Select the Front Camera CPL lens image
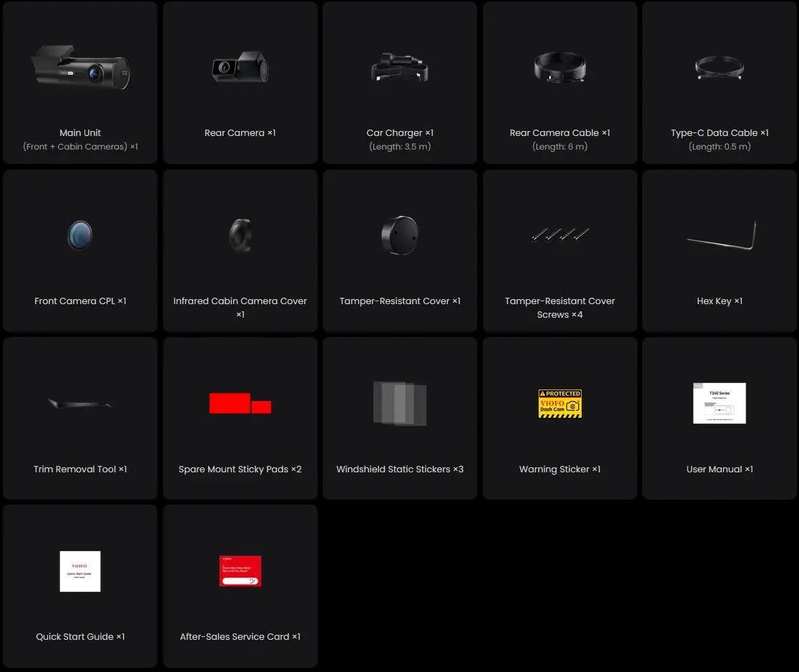 coord(80,235)
